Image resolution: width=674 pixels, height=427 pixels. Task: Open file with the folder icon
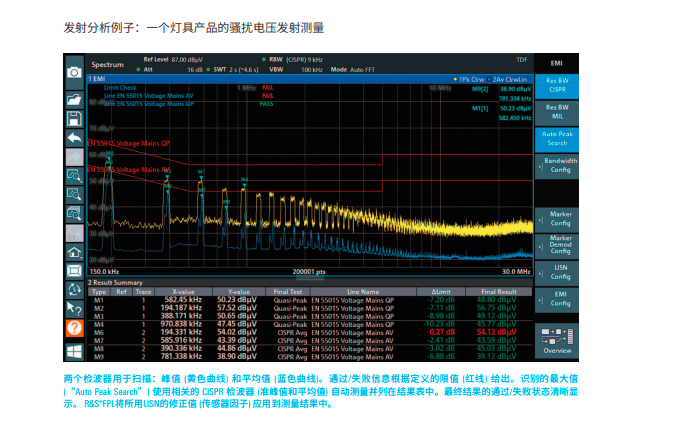[x=74, y=99]
